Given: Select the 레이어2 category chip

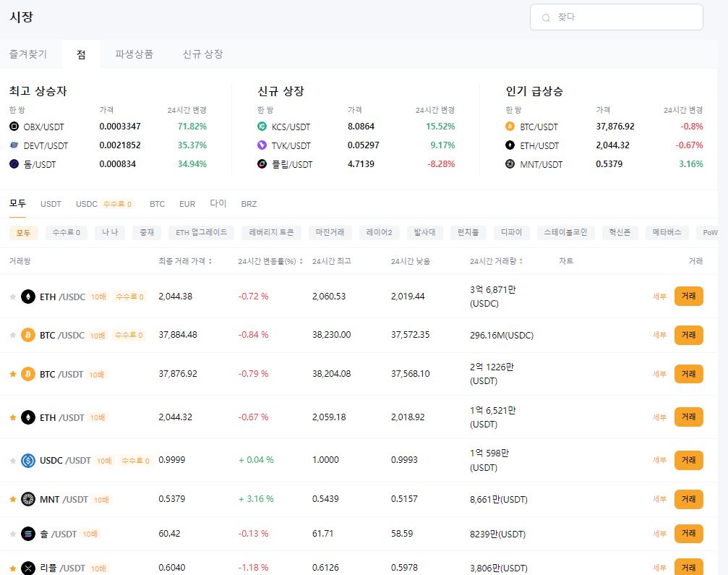Looking at the screenshot, I should [380, 232].
